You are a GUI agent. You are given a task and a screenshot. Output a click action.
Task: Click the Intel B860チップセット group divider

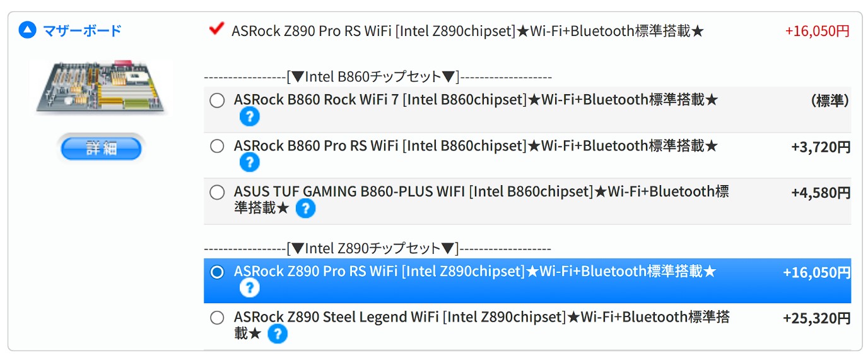377,77
